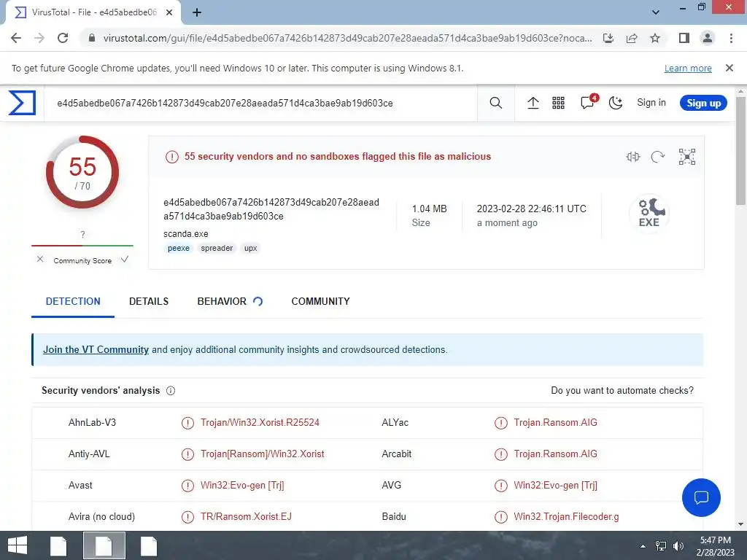
Task: Switch to the DETAILS tab
Action: [149, 301]
